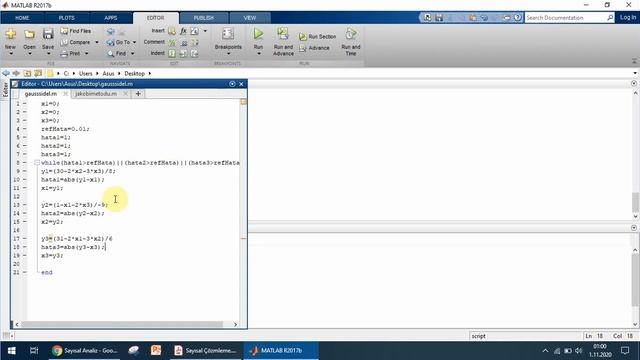This screenshot has width=640, height=360.
Task: Close the jakobimetodu.m tab
Action: click(x=125, y=94)
